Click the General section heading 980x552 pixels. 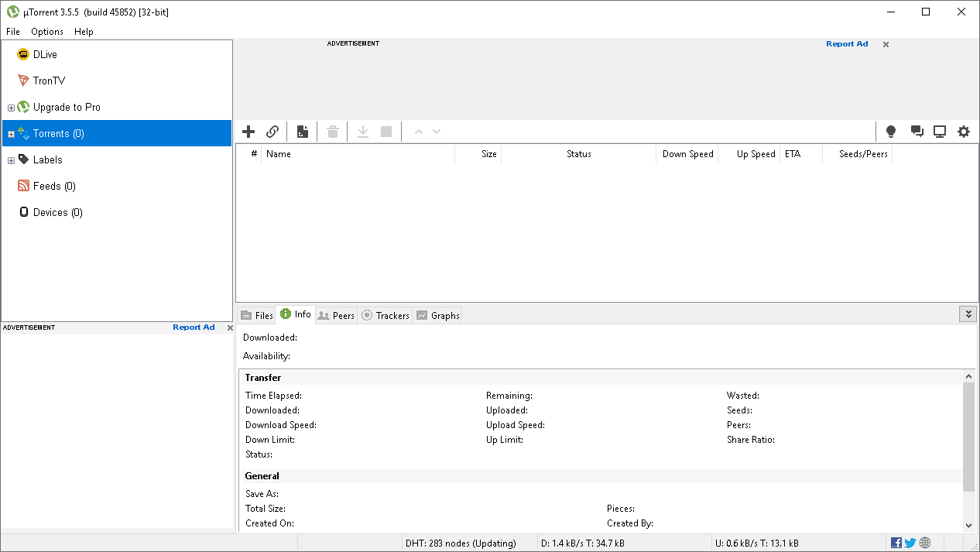click(x=262, y=476)
